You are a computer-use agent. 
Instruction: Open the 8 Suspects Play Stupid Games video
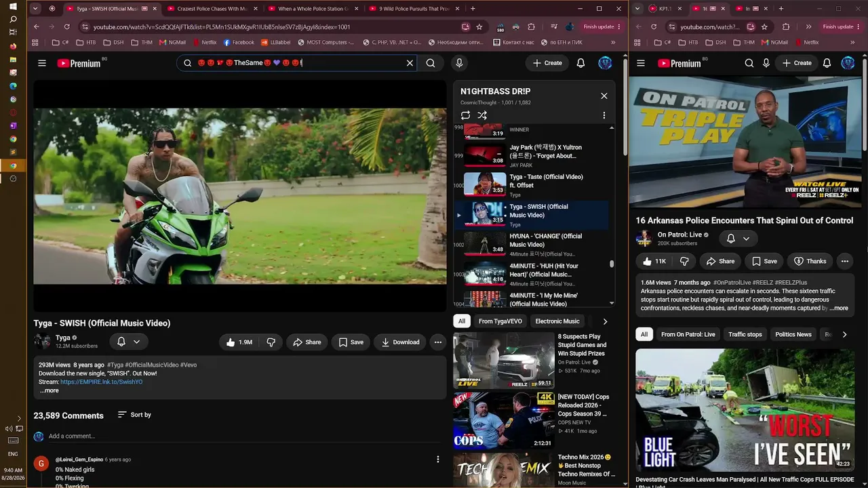534,360
